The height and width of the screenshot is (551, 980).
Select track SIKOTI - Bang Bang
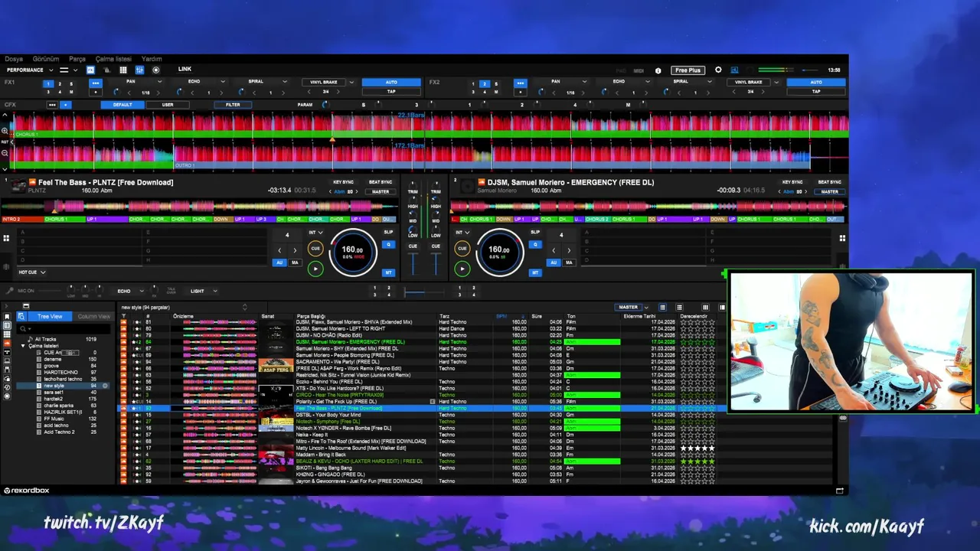(324, 468)
